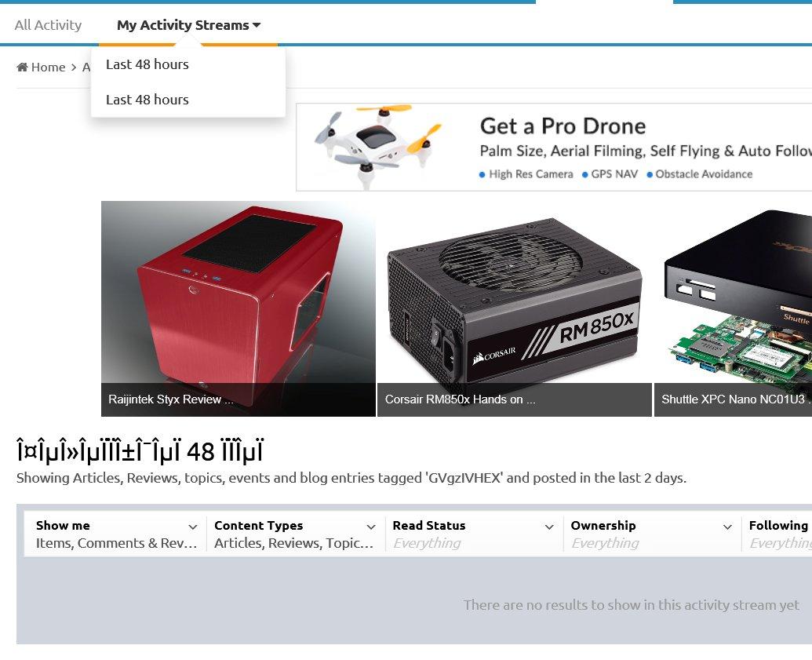812x660 pixels.
Task: Open the My Activity Streams menu
Action: click(x=188, y=25)
